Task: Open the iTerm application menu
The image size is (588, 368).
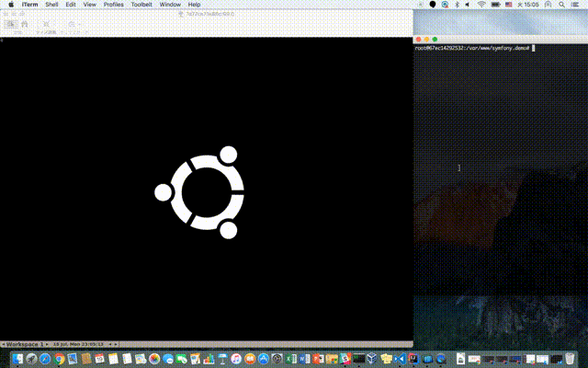Action: (x=29, y=5)
